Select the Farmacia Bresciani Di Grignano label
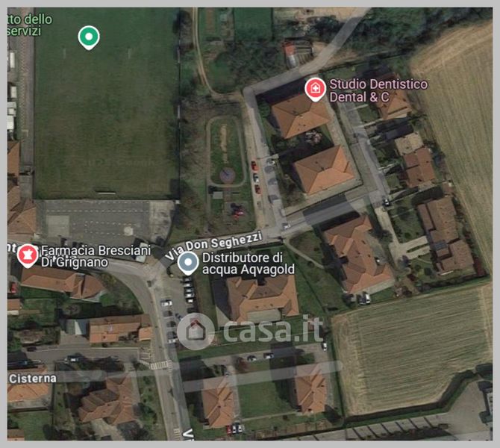The image size is (500, 448). pyautogui.click(x=96, y=256)
